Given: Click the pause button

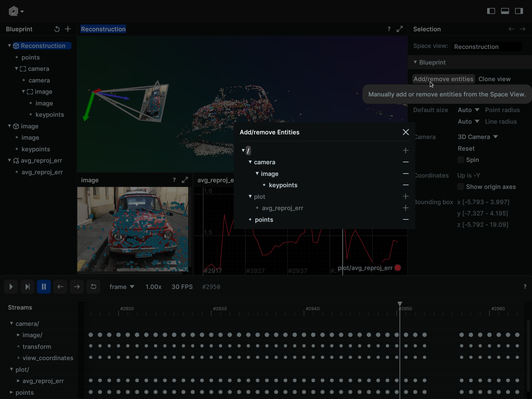Looking at the screenshot, I should click(44, 287).
